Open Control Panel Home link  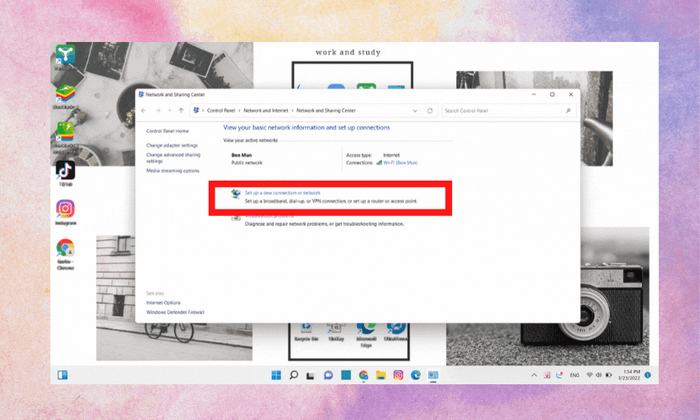(167, 131)
